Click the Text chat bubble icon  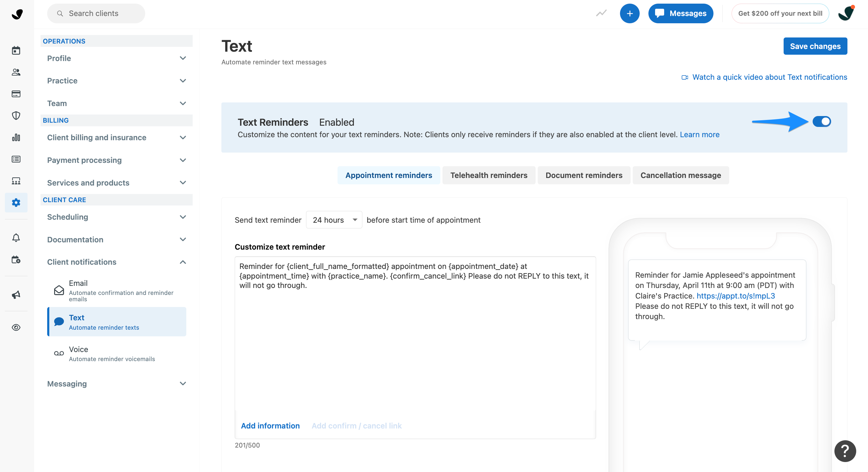[x=59, y=322]
